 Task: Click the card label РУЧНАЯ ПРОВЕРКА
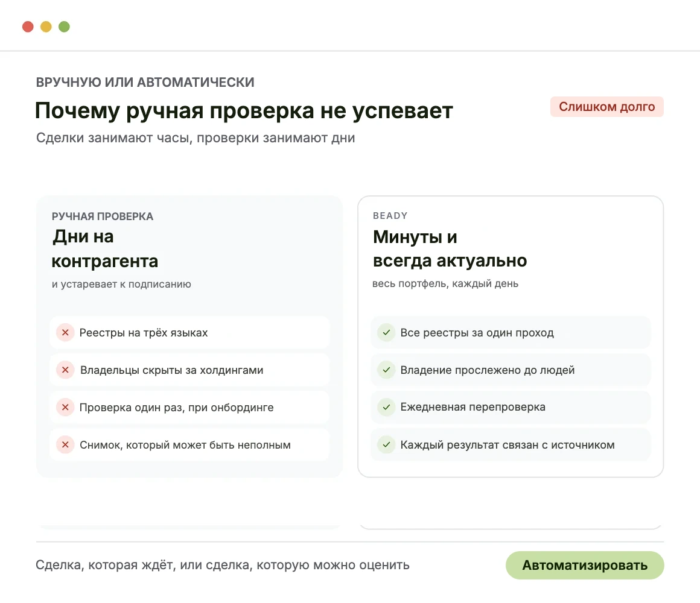[x=102, y=216]
